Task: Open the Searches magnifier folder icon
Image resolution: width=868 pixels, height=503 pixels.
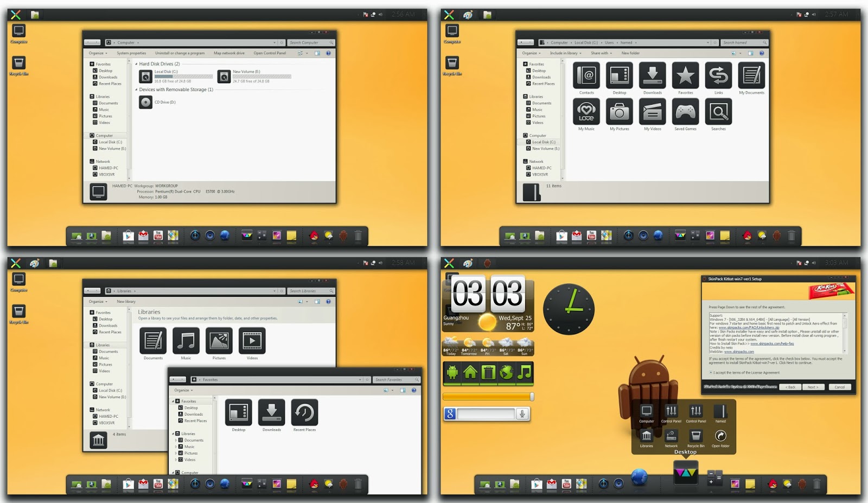Action: point(719,112)
